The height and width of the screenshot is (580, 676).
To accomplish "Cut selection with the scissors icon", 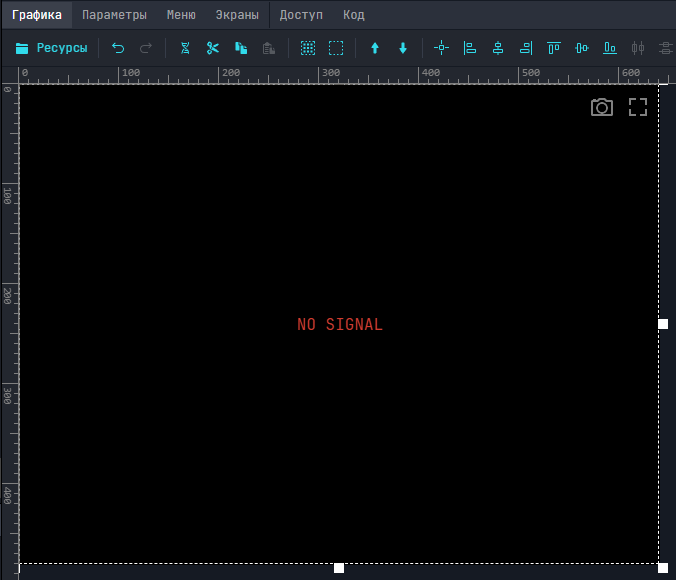I will click(x=213, y=48).
